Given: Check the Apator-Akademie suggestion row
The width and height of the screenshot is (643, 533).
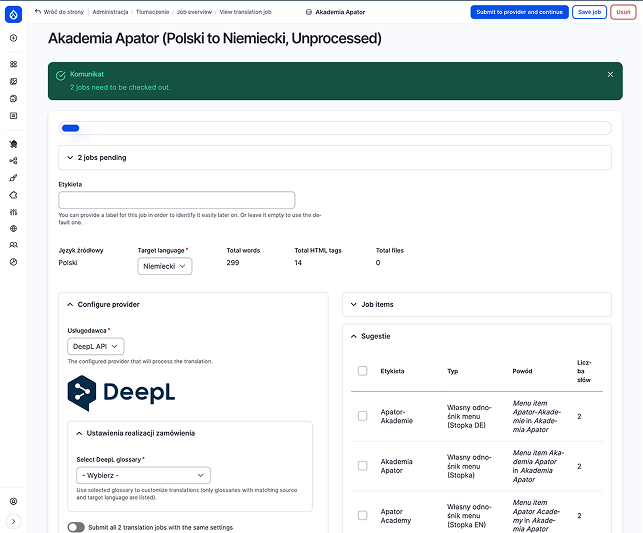Looking at the screenshot, I should (363, 416).
